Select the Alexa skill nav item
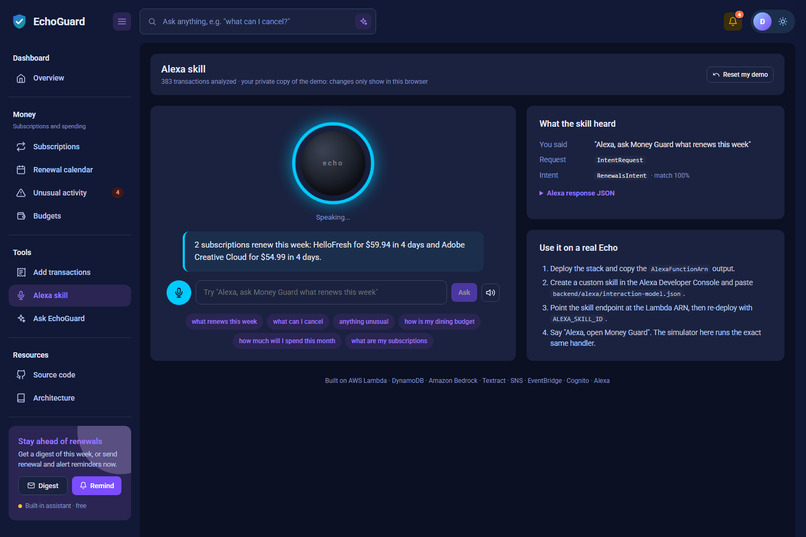The image size is (806, 537). pos(70,295)
